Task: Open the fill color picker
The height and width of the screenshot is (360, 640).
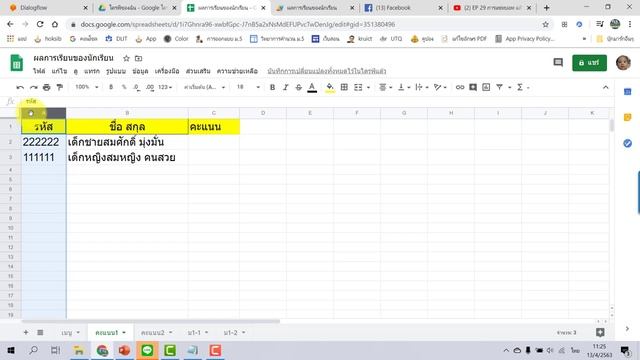Action: 330,87
